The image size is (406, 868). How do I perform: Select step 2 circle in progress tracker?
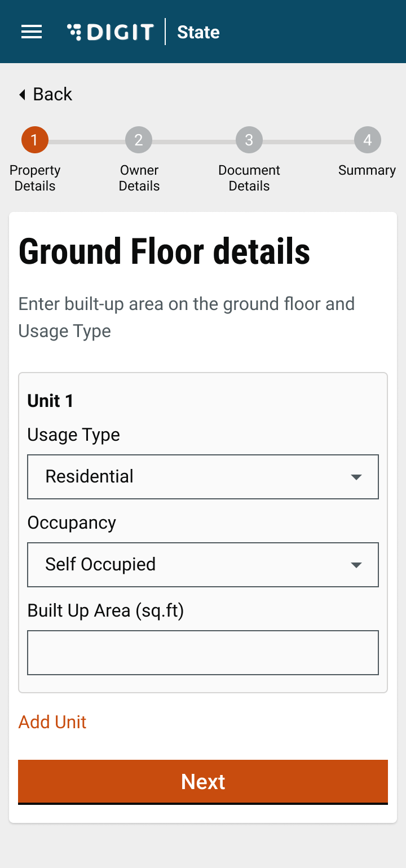coord(139,140)
